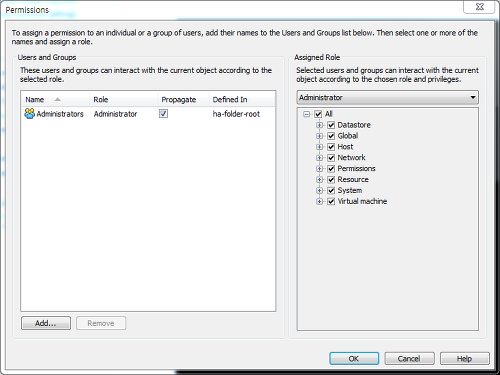Toggle the Propagate checkbox for Administrators
The image size is (500, 375).
coord(163,114)
